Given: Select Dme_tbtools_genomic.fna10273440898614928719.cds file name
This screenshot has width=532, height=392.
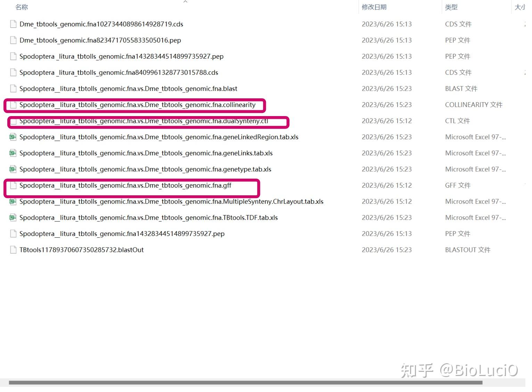Looking at the screenshot, I should pos(101,24).
